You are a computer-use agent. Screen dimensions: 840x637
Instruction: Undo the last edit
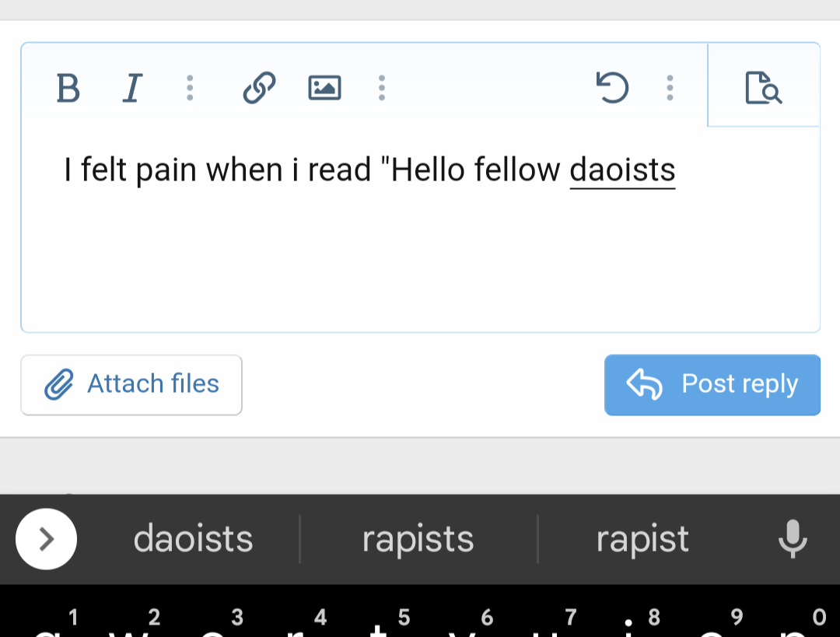[614, 88]
